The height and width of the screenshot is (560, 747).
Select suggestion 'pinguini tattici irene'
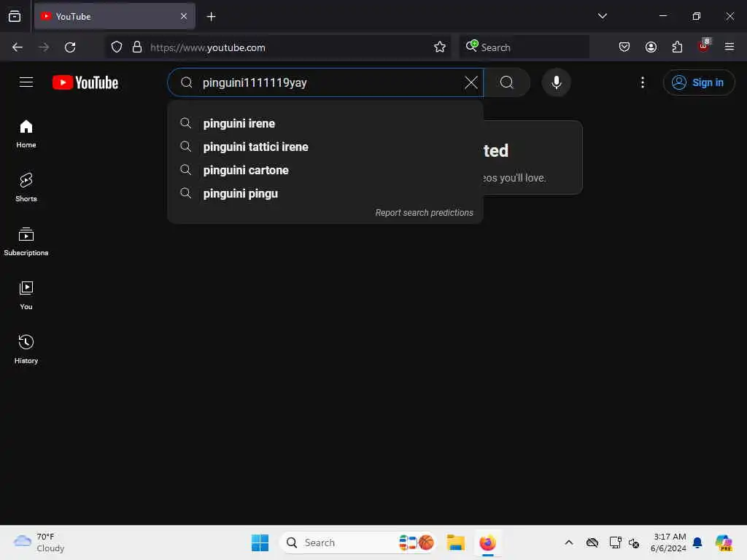(x=325, y=147)
